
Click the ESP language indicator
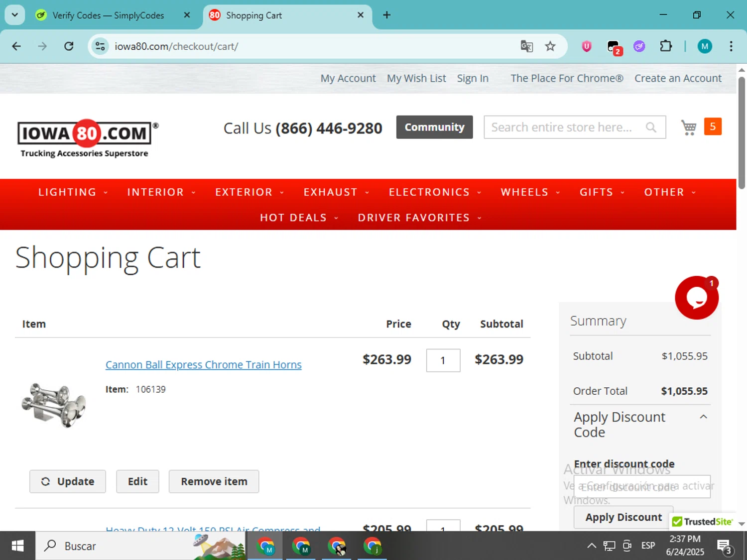648,546
